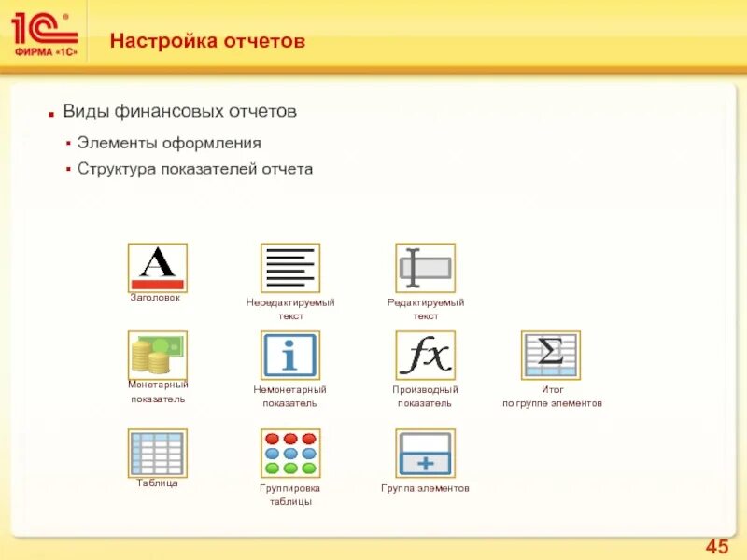Click the Монетарный показатель coins icon

coord(158,356)
